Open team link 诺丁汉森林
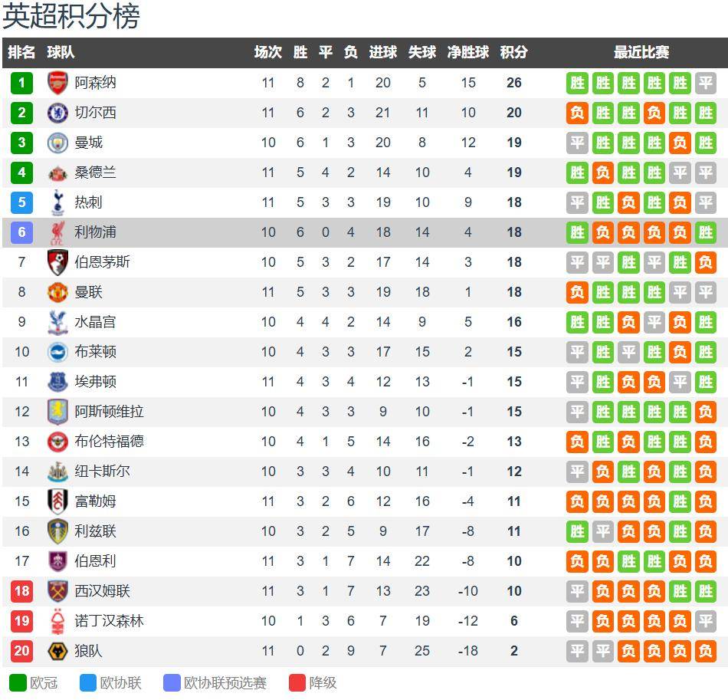 (x=109, y=621)
